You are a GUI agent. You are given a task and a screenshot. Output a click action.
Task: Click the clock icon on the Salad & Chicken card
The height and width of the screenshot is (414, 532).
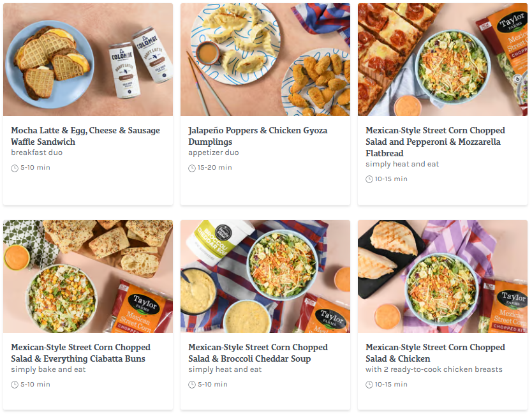tap(369, 385)
